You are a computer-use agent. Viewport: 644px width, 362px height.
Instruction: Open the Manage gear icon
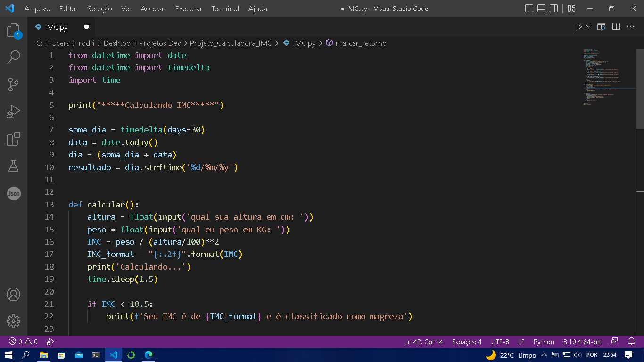(x=14, y=321)
